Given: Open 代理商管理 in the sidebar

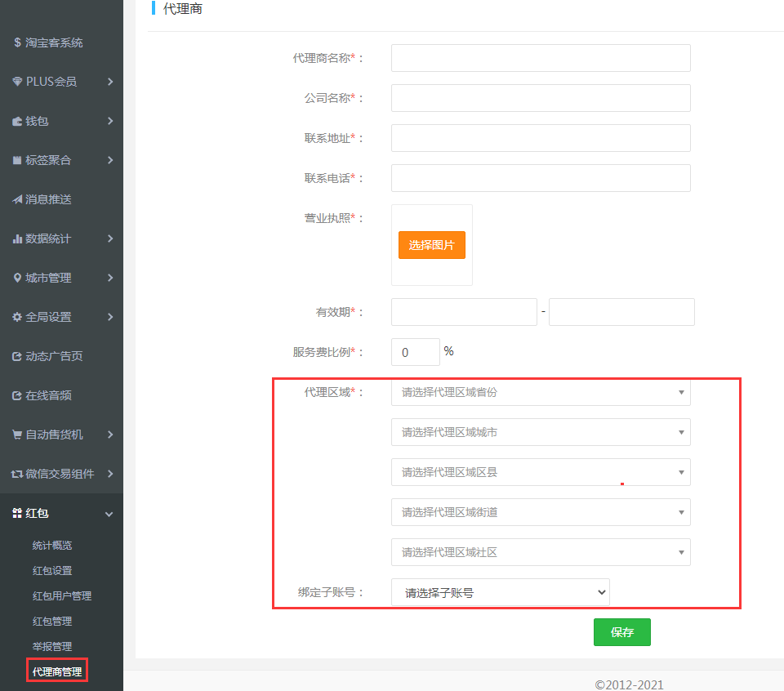Looking at the screenshot, I should (x=57, y=672).
